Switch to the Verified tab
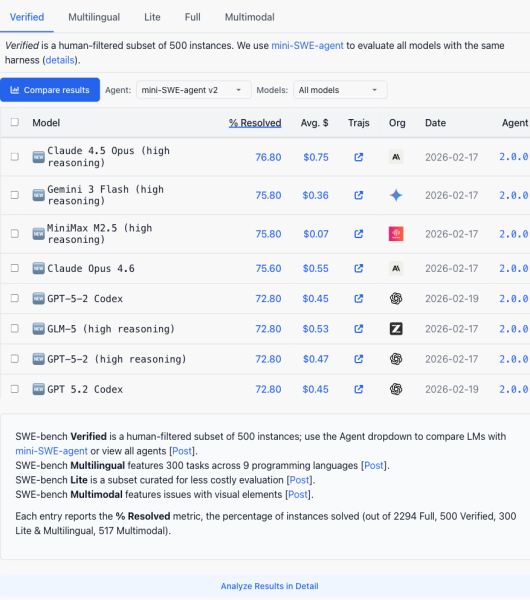The image size is (530, 600). pos(27,17)
